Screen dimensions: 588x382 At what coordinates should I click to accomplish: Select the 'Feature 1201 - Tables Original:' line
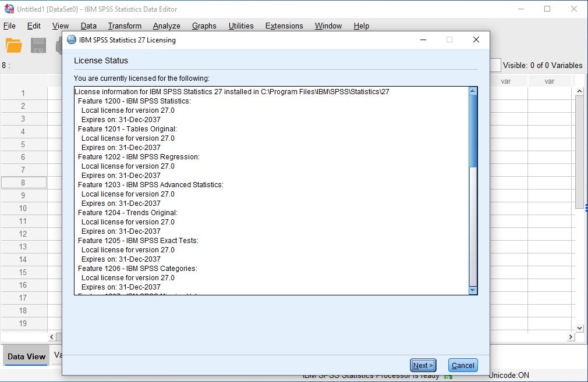127,129
